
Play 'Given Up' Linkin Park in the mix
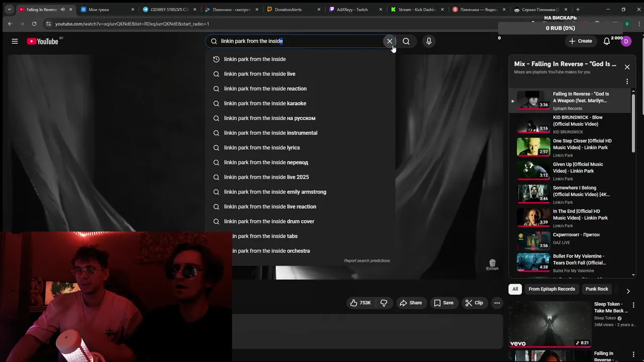point(570,171)
